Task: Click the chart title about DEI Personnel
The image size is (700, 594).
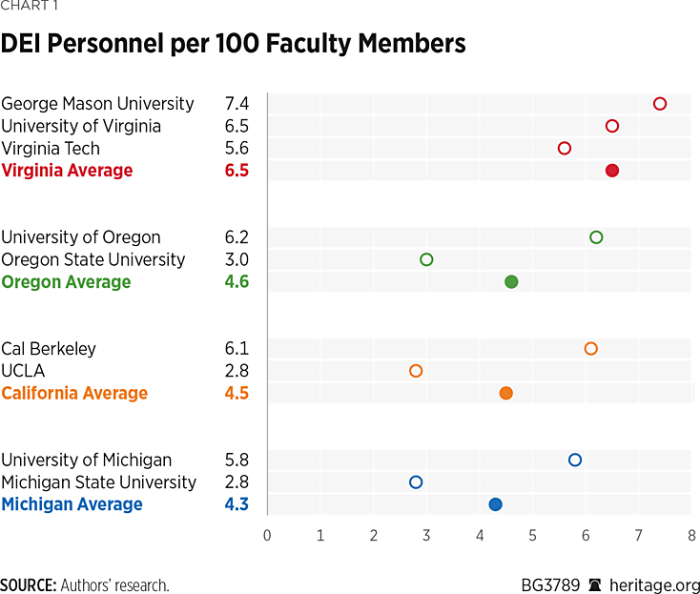Action: pyautogui.click(x=233, y=44)
